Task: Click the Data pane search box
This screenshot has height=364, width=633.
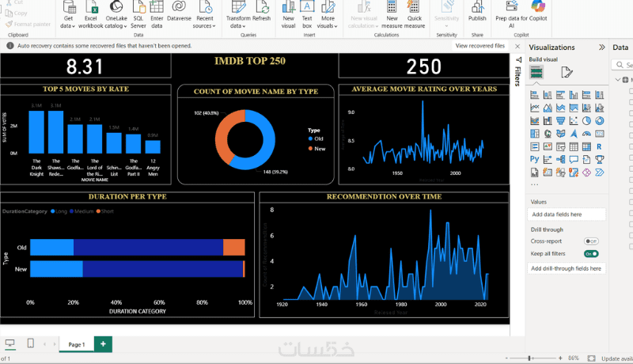Action: (x=623, y=65)
